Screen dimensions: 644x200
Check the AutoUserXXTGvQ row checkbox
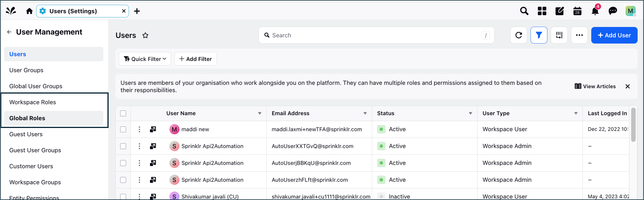coord(123,146)
